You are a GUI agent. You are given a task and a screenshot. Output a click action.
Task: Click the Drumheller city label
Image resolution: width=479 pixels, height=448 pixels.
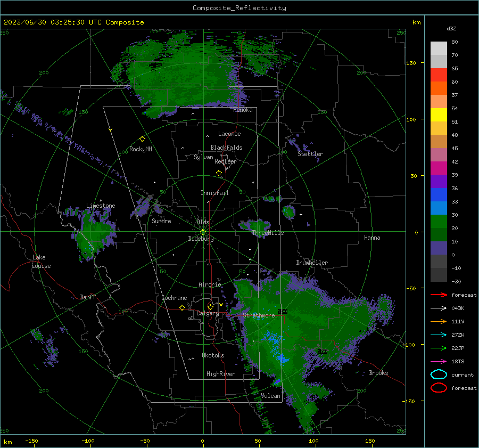click(312, 263)
